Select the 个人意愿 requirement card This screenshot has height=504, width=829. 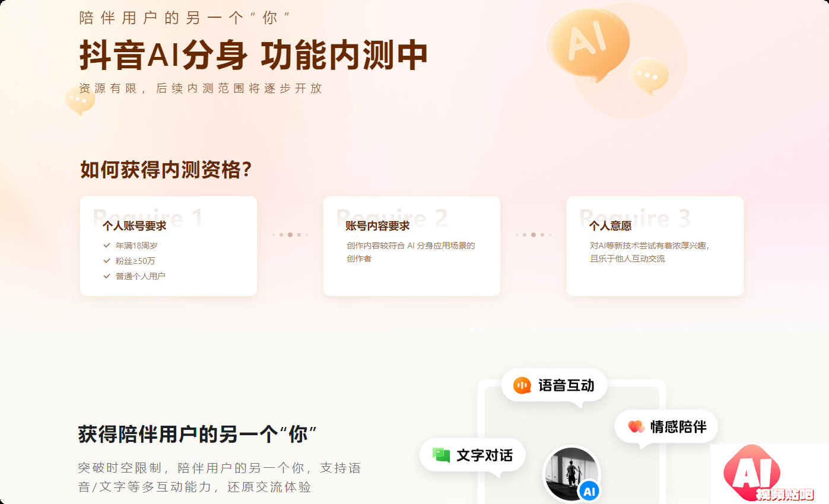655,246
